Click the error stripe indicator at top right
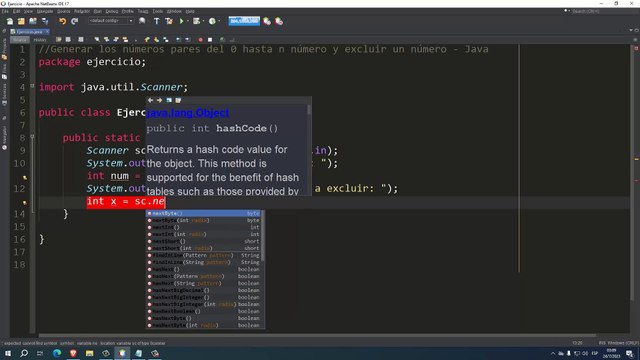The image size is (640, 360). pos(636,49)
